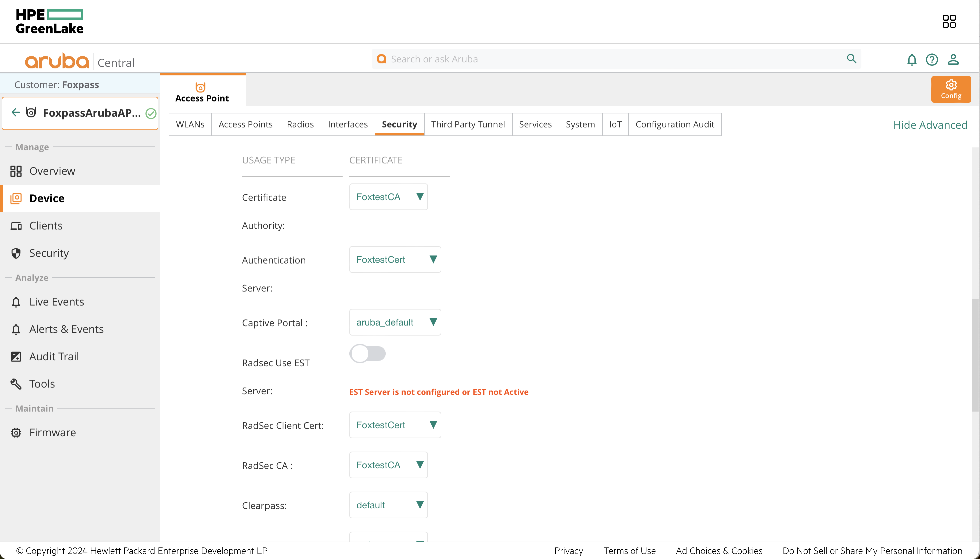The width and height of the screenshot is (980, 559).
Task: Click the help question mark icon
Action: pos(932,59)
